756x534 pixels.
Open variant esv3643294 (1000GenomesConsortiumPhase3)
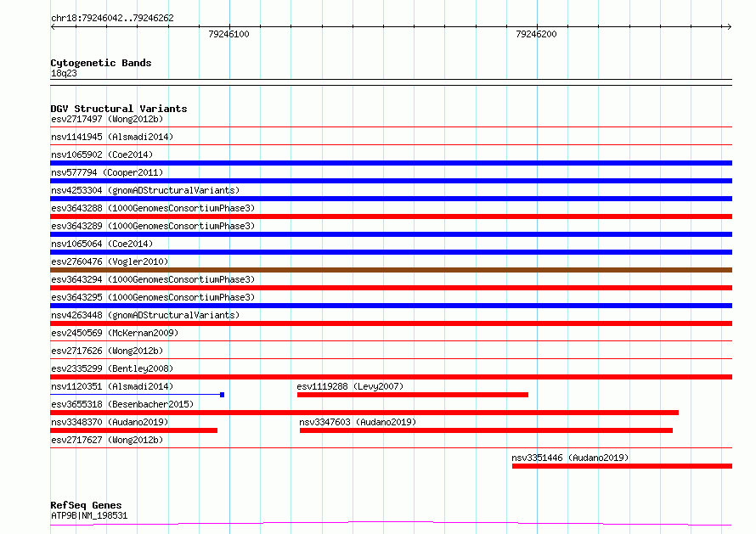click(x=153, y=279)
